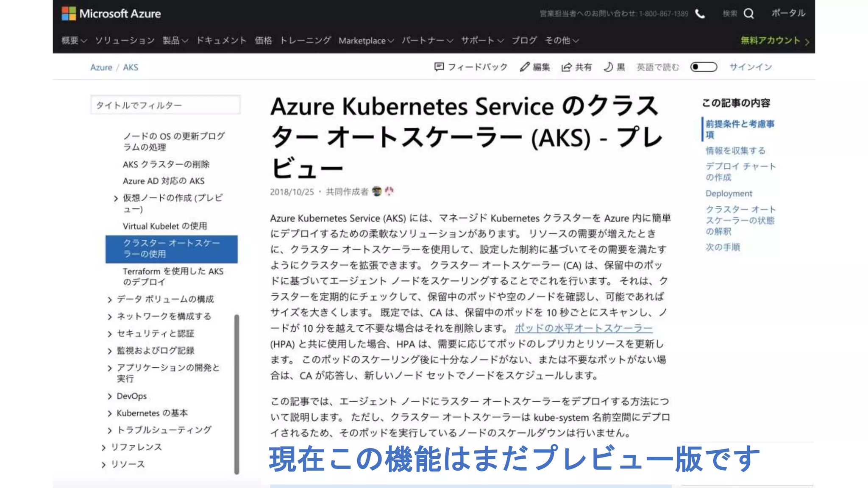Click the moon dark-theme icon
Screen dimensions: 868x488
pyautogui.click(x=608, y=67)
